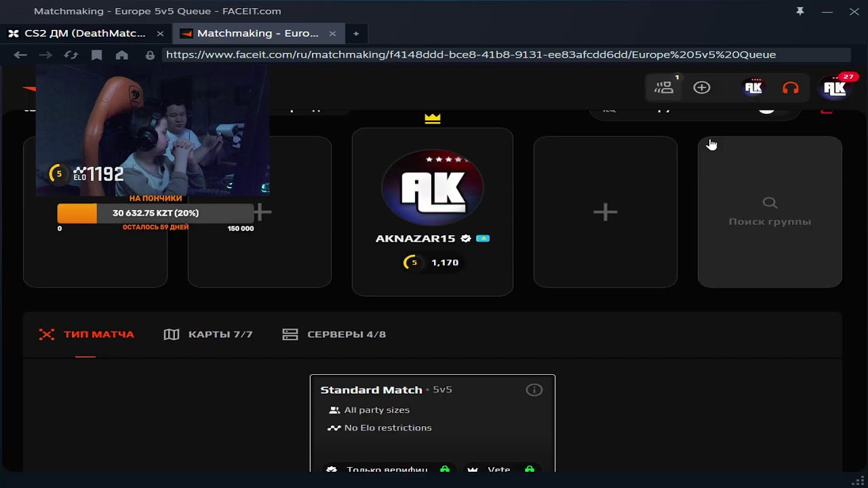
Task: Select the ТИП МАТЧА tab
Action: pos(86,334)
